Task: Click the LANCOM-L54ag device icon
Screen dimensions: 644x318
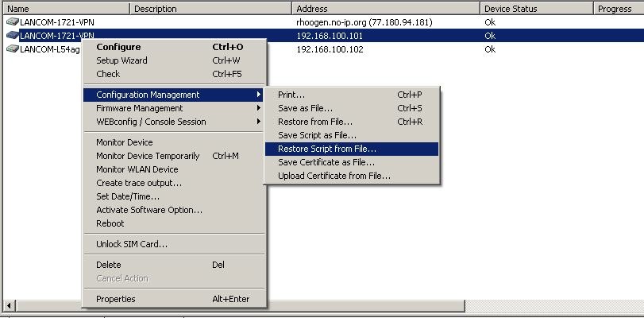Action: tap(12, 49)
